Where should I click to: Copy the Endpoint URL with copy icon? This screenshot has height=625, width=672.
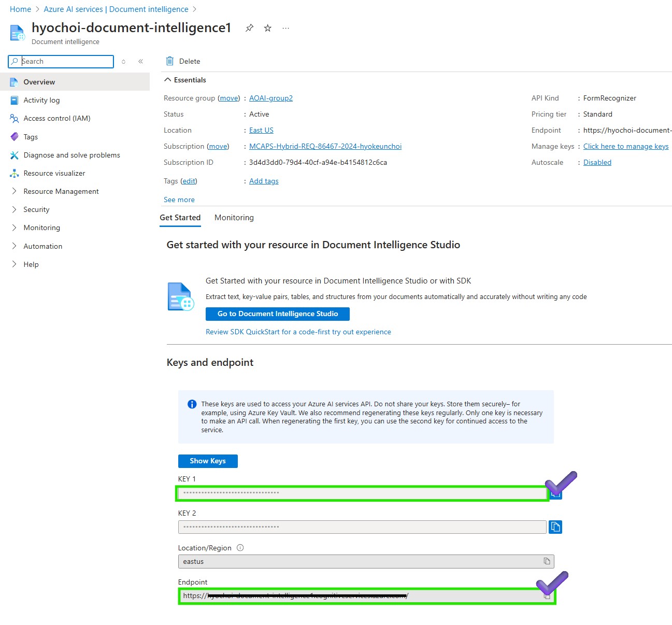pos(547,596)
